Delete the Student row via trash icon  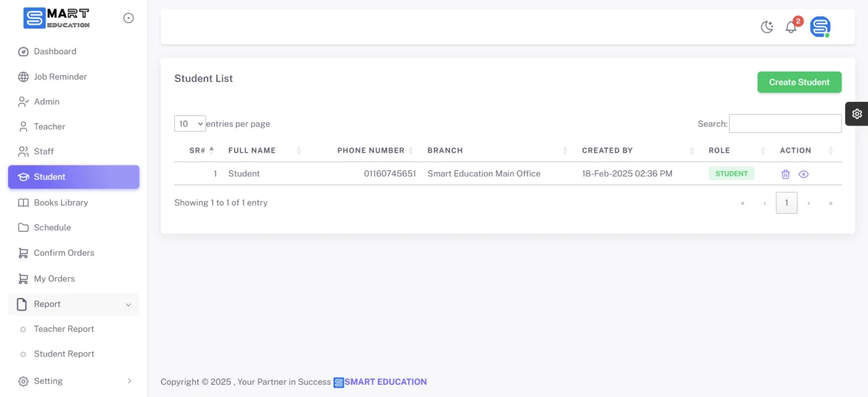pos(785,174)
